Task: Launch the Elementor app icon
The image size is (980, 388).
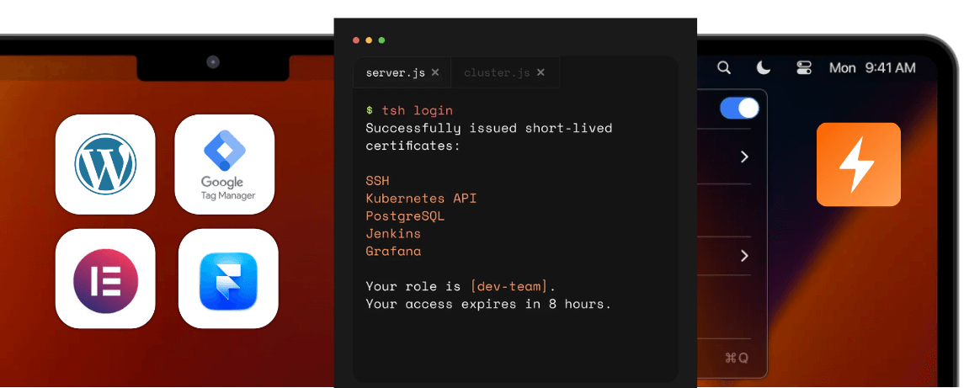Action: click(105, 279)
